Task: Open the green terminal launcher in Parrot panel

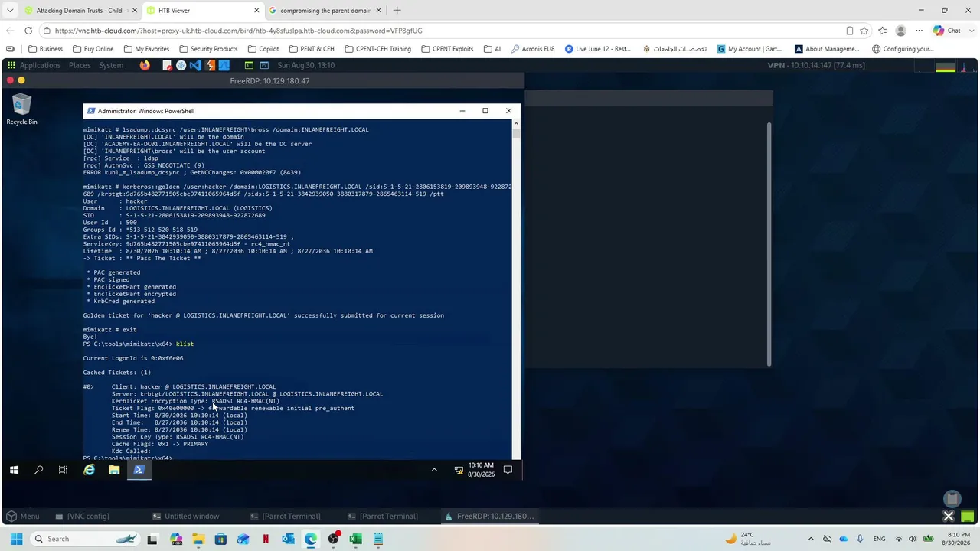Action: [x=249, y=65]
